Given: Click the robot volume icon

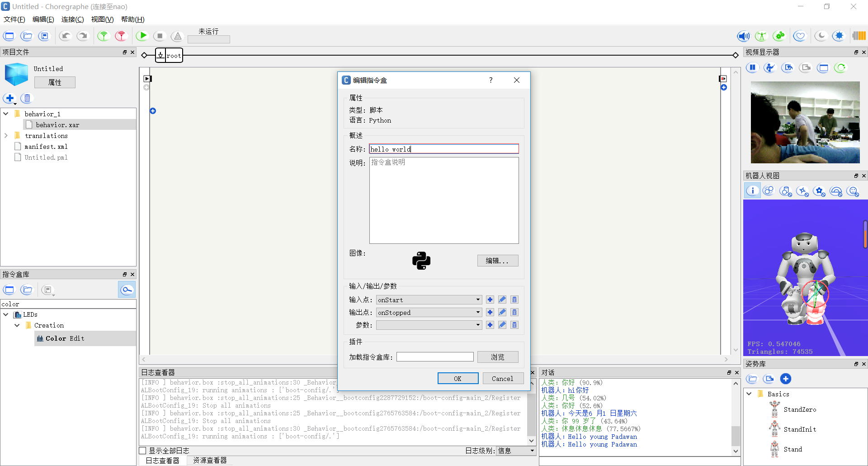Looking at the screenshot, I should coord(743,36).
